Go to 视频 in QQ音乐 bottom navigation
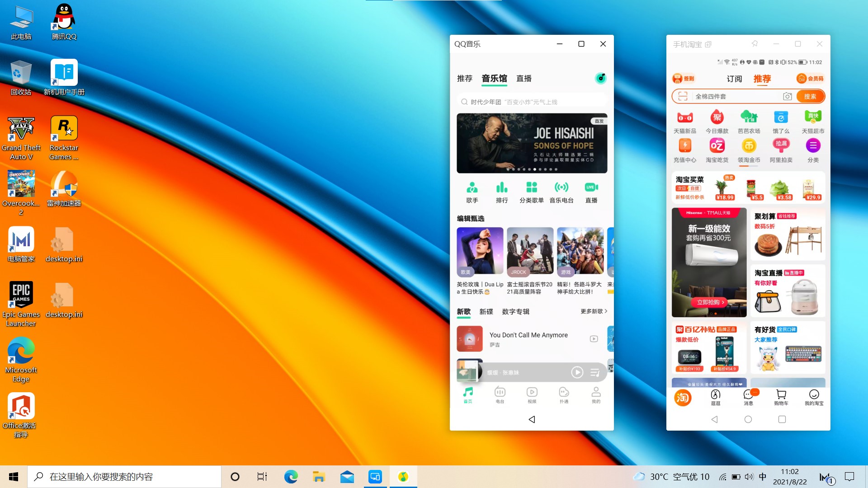Screen dimensions: 868x488 click(x=532, y=394)
